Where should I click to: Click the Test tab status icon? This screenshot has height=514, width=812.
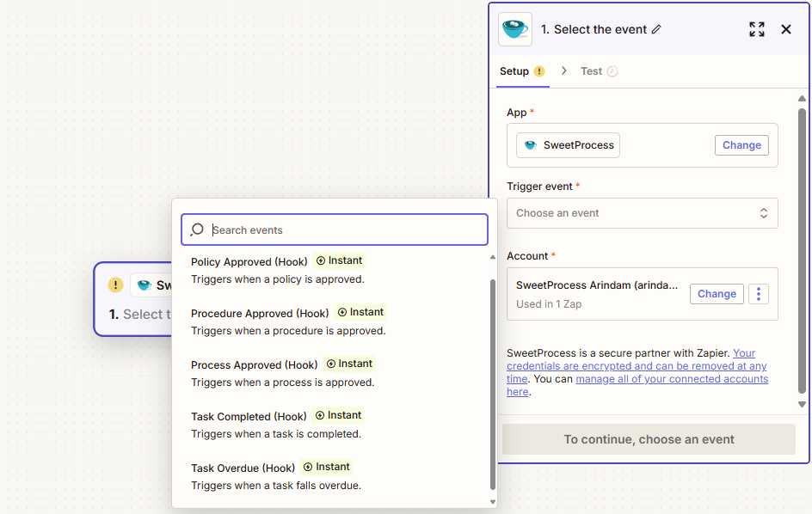tap(612, 71)
